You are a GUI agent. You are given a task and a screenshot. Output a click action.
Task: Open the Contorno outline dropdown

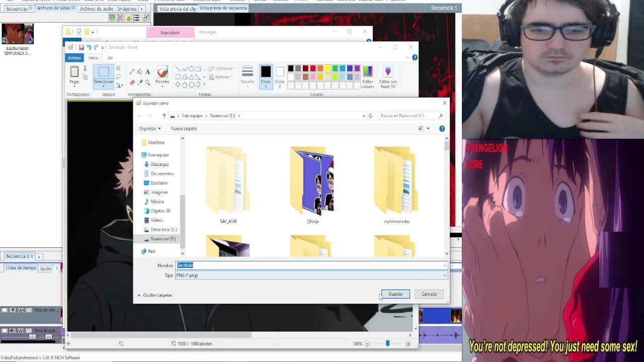(222, 68)
